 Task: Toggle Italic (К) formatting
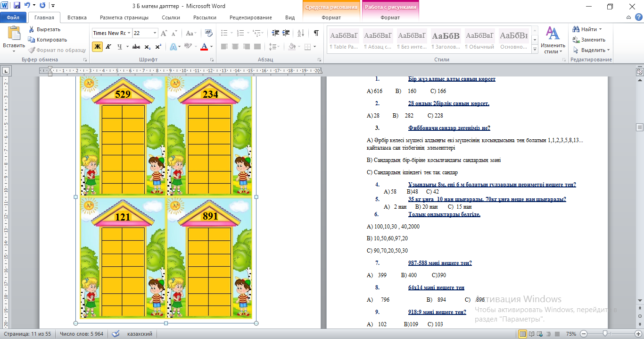pos(108,47)
